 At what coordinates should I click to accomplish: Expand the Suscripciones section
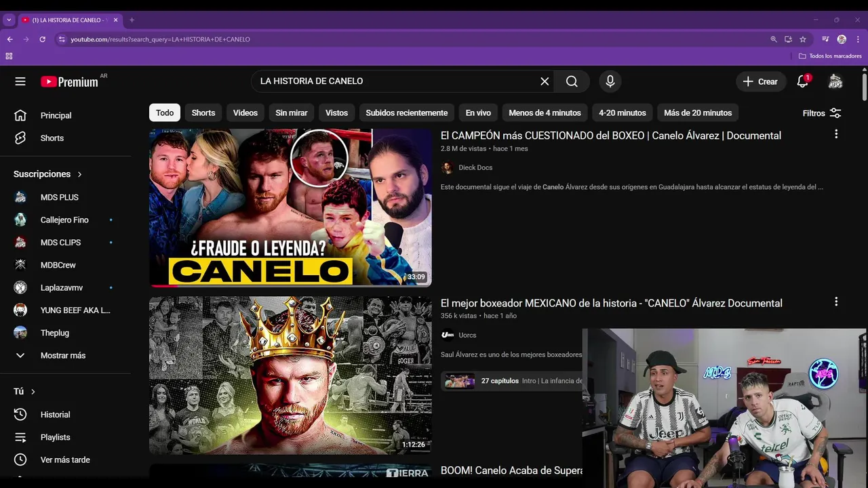(x=48, y=174)
